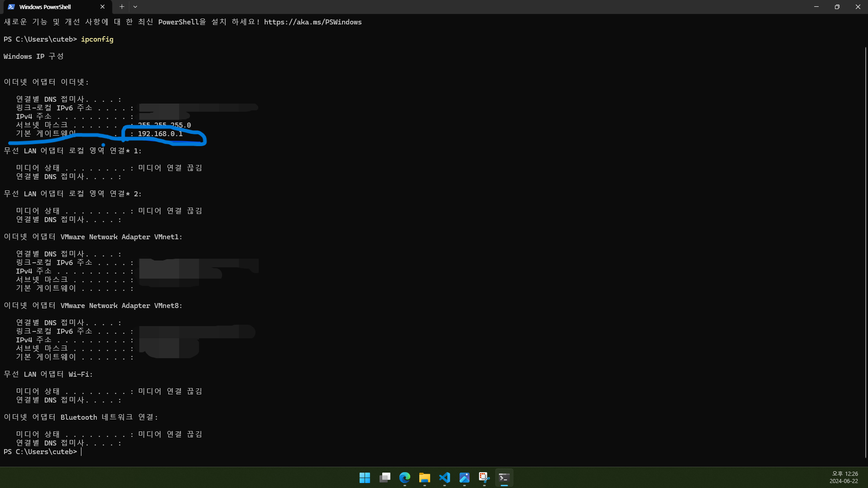Open the Photos app in taskbar

click(x=465, y=478)
